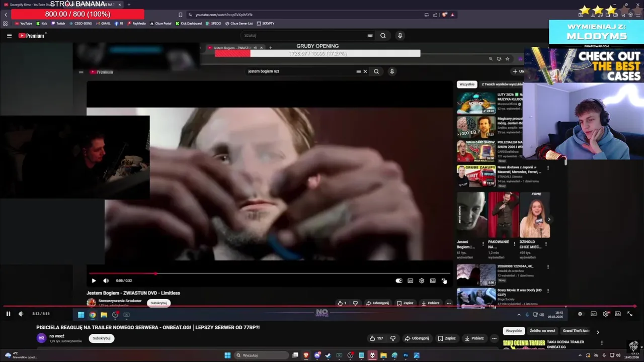The height and width of the screenshot is (362, 644).
Task: Open the Kick Dashboard bookmark
Action: [189, 23]
